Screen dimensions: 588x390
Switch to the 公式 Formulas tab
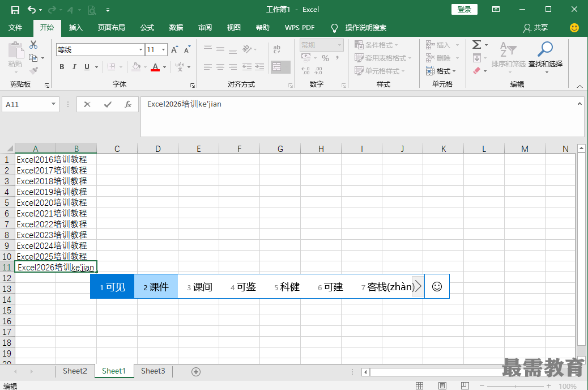click(x=147, y=27)
